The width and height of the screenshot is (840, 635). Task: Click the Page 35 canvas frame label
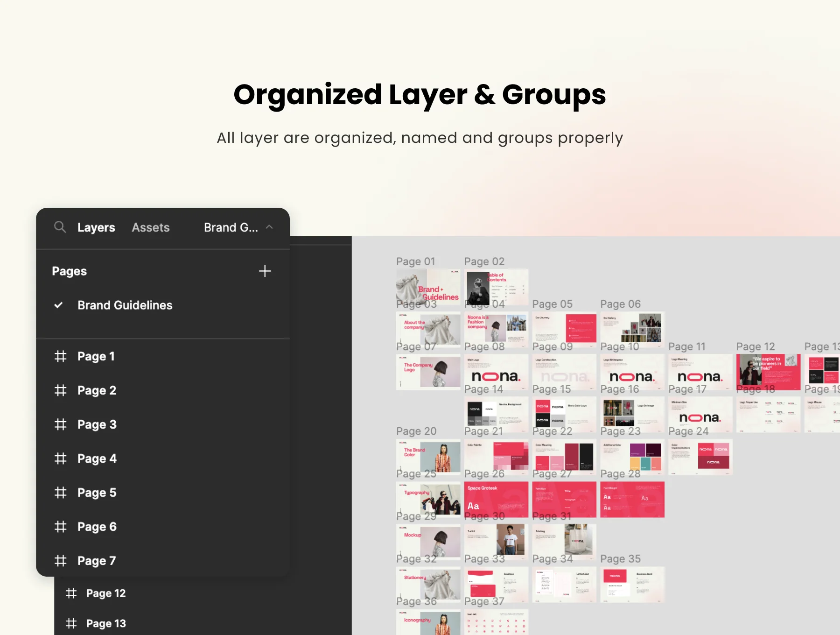[621, 559]
